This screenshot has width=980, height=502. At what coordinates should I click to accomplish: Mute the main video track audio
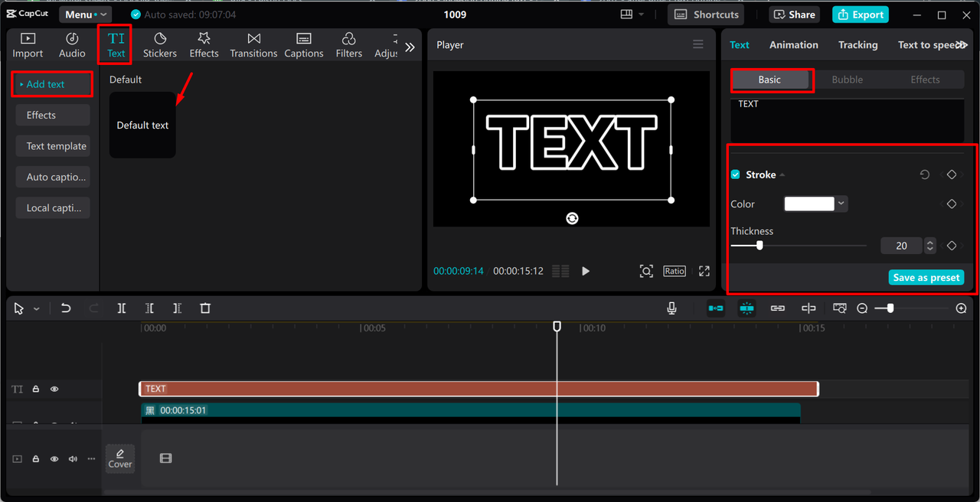click(73, 459)
